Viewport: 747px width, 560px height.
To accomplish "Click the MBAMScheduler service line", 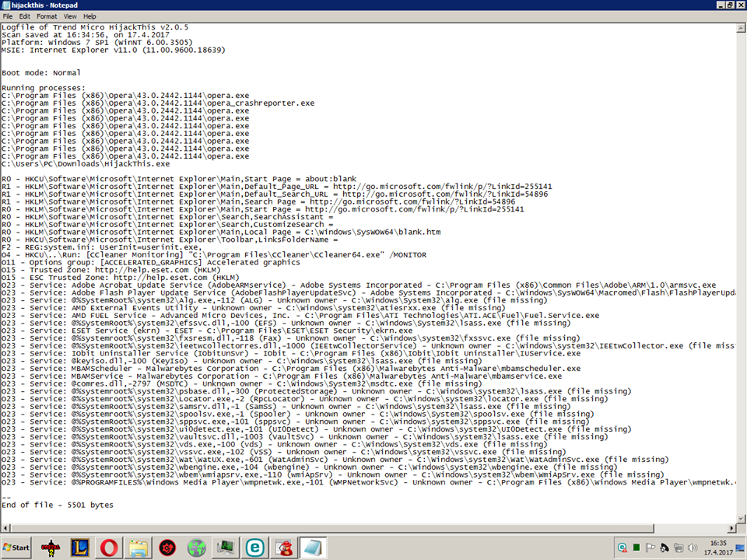I will (x=291, y=369).
